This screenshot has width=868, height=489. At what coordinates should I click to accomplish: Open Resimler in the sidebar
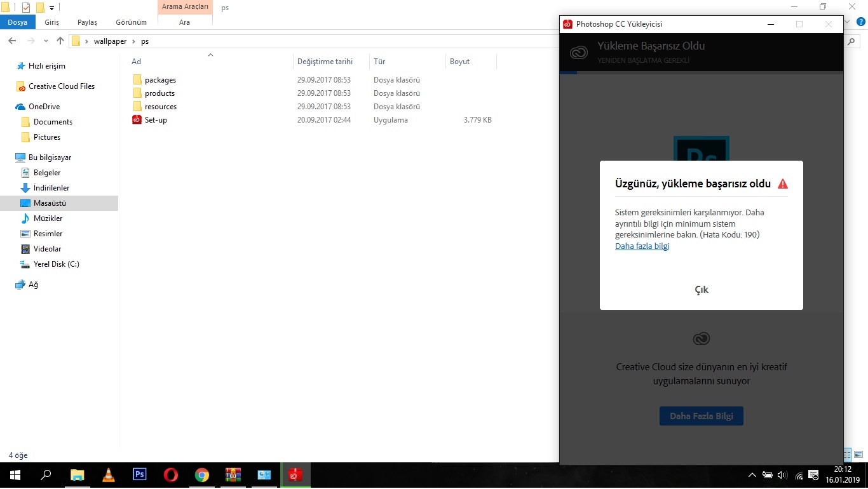point(47,234)
